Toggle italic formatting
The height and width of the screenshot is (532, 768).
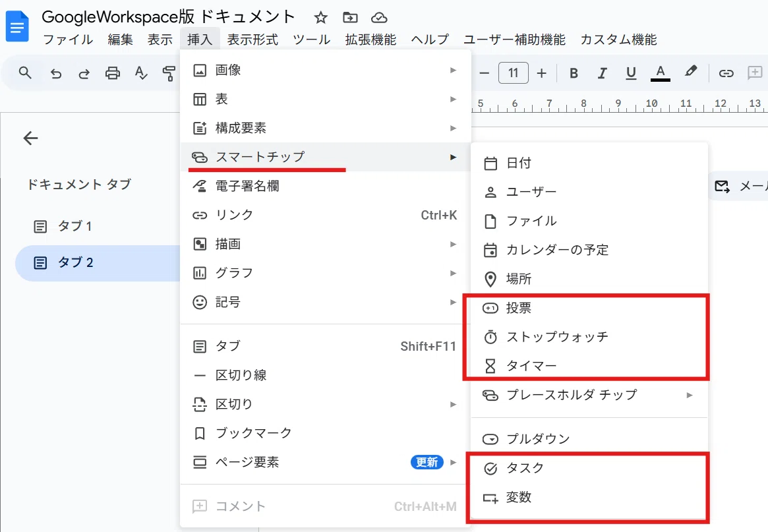click(603, 73)
